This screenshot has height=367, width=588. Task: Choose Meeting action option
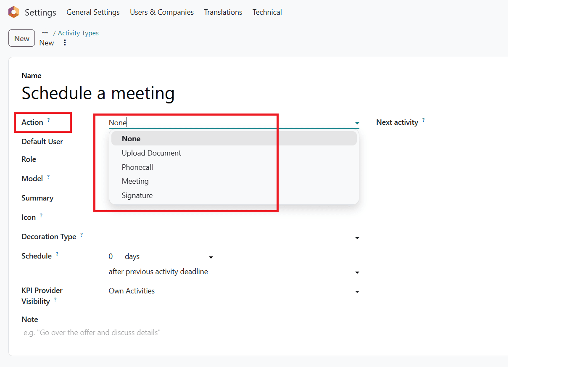[234, 181]
